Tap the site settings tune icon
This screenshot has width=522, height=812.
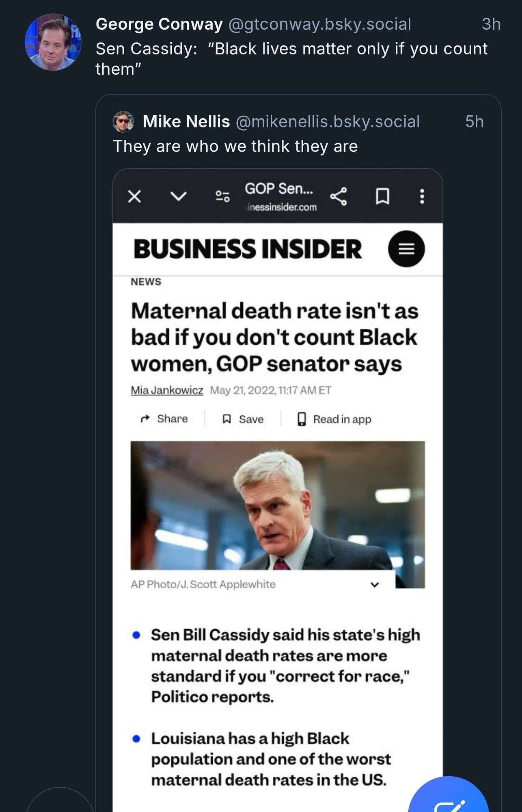coord(222,197)
